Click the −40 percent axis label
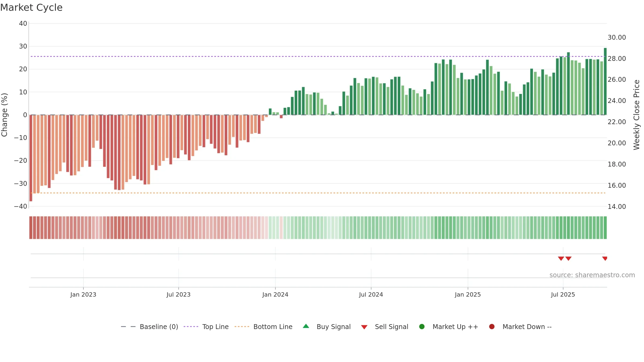 [x=21, y=206]
